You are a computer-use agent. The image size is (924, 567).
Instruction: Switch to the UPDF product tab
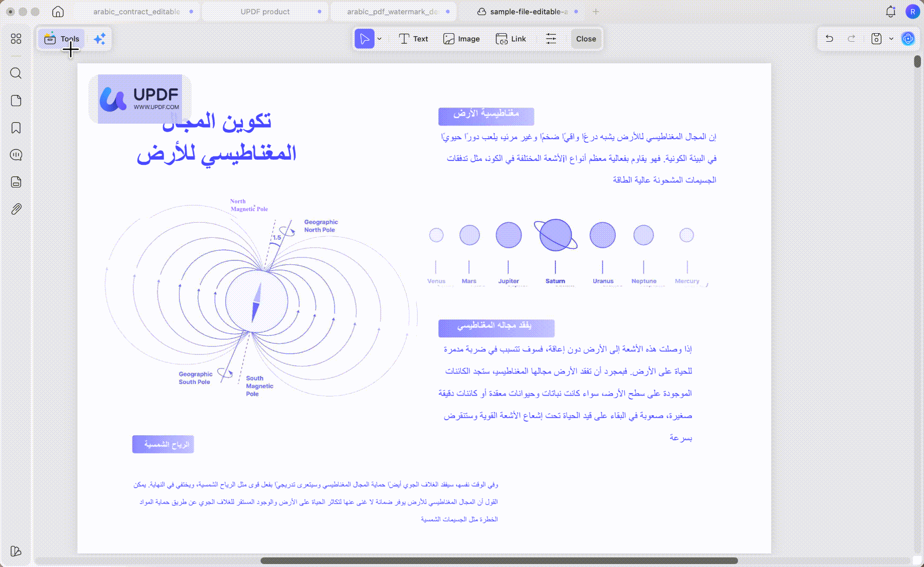tap(265, 12)
